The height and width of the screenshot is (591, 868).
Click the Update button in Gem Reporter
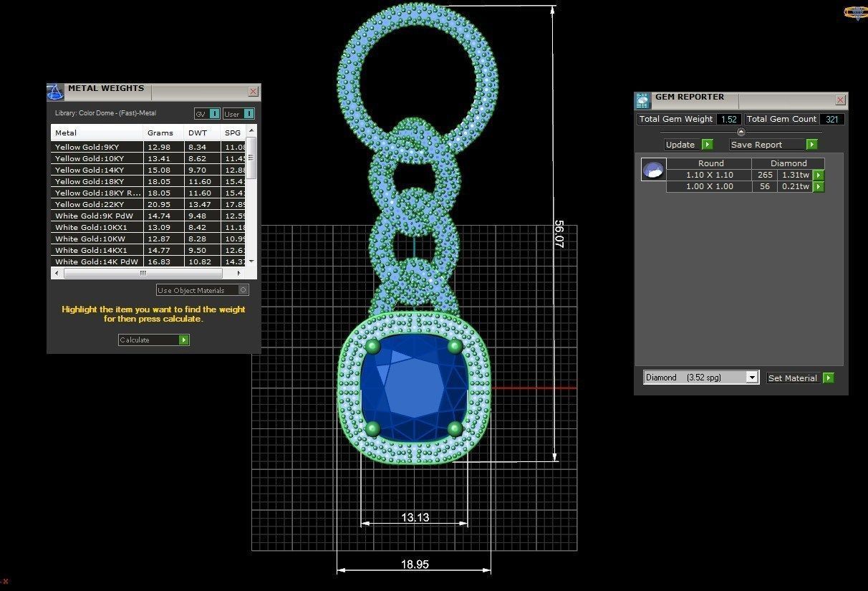pos(683,145)
